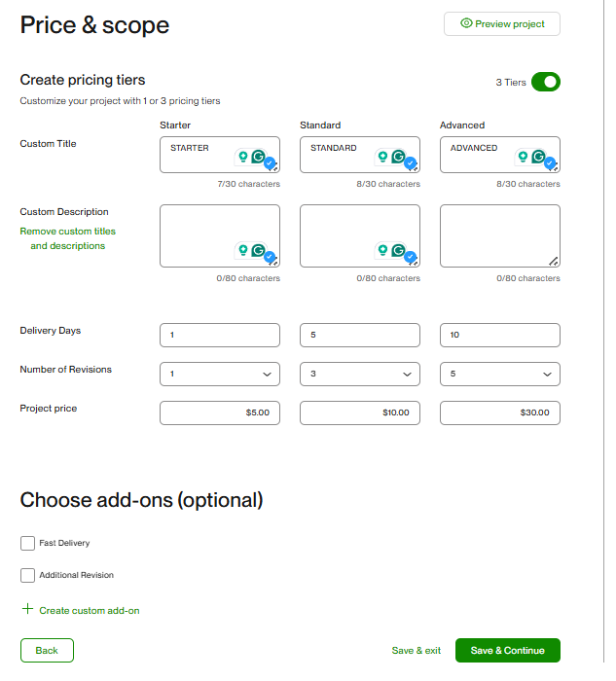Viewport: 616px width, 681px height.
Task: Click the Save & Continue button
Action: coord(508,650)
